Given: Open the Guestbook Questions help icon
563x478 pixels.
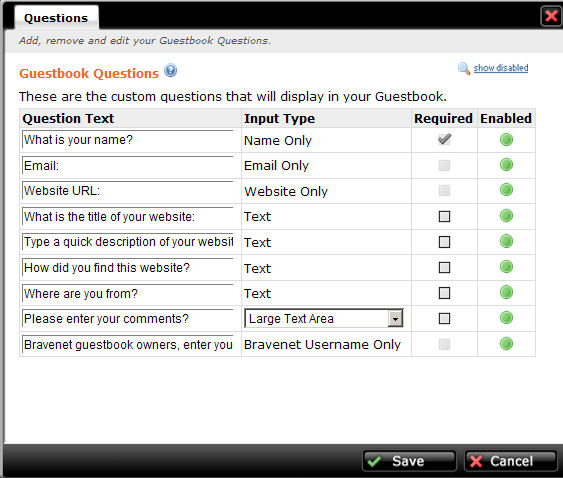Looking at the screenshot, I should point(171,70).
